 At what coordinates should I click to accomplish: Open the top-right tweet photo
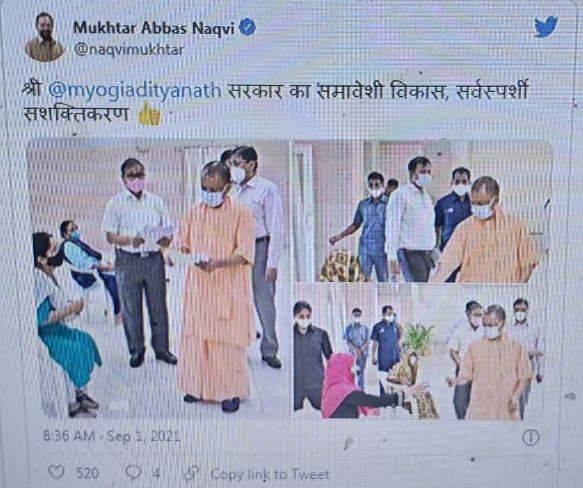[423, 211]
